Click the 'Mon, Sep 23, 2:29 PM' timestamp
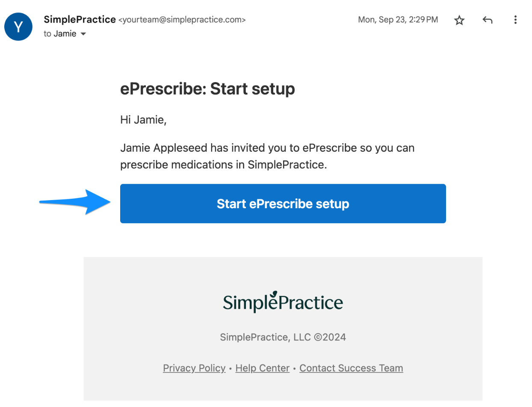The height and width of the screenshot is (407, 532). 398,20
